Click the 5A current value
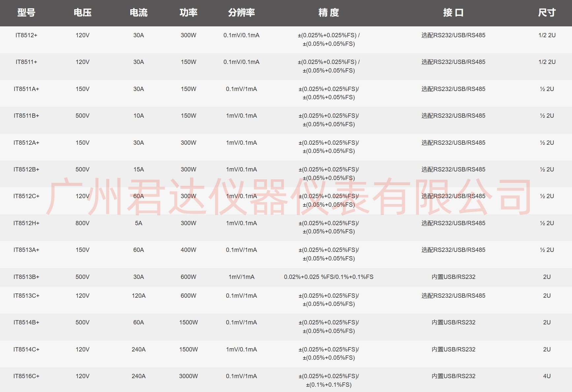Image resolution: width=572 pixels, height=392 pixels. 139,223
